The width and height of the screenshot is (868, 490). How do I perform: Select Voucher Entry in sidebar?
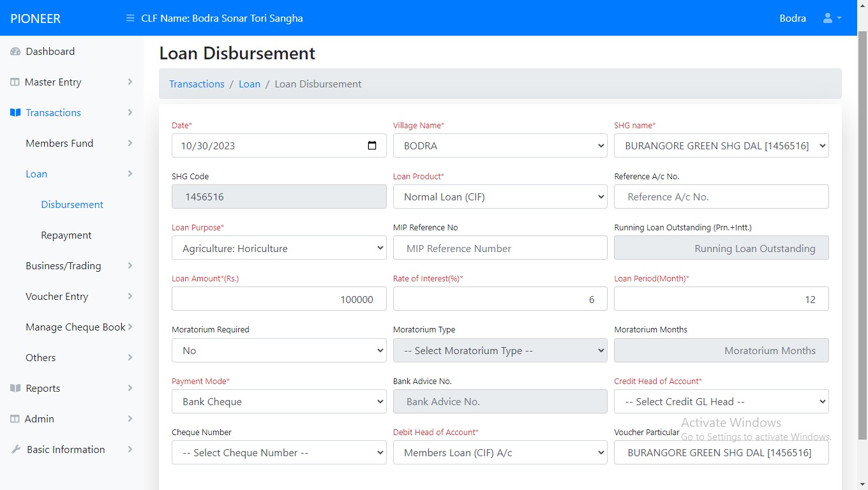pyautogui.click(x=57, y=297)
